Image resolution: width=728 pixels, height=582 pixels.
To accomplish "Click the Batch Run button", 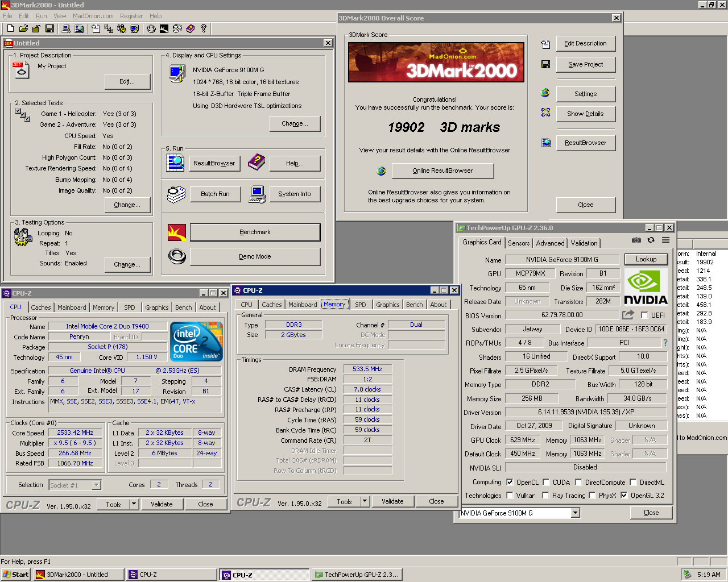I will tap(215, 194).
